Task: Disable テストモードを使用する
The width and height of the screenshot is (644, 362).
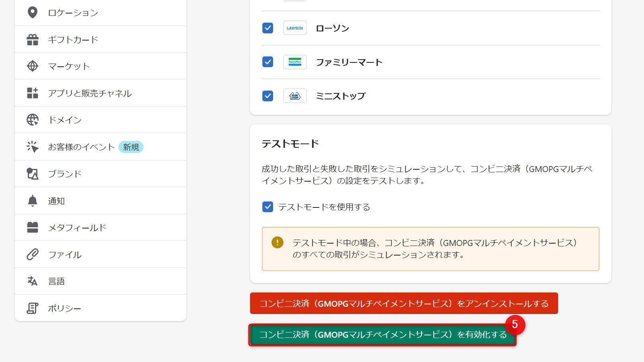Action: click(x=267, y=207)
